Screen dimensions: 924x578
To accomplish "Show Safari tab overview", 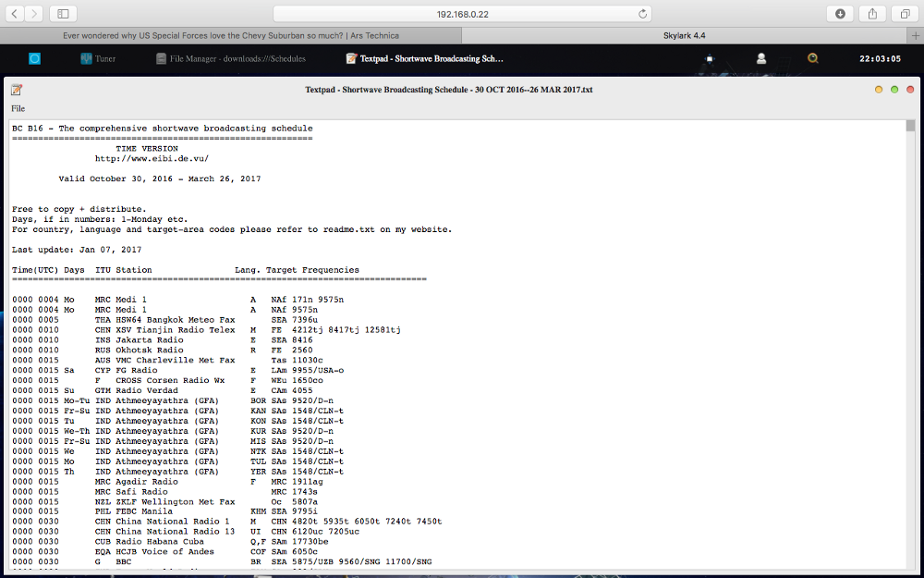I will 903,14.
